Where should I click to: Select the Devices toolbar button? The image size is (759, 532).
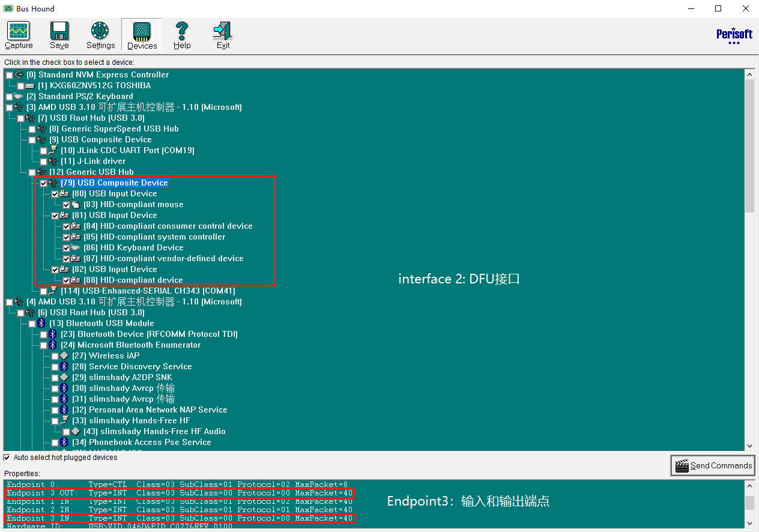[142, 35]
